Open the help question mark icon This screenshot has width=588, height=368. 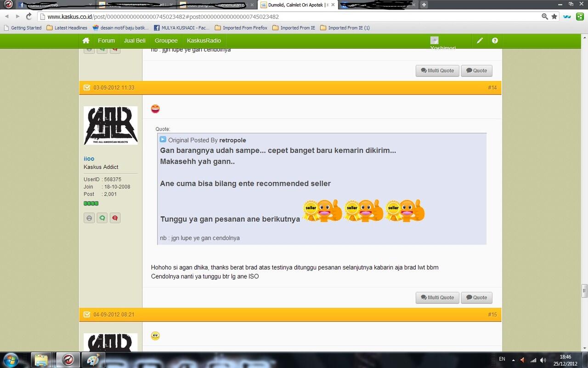click(495, 40)
